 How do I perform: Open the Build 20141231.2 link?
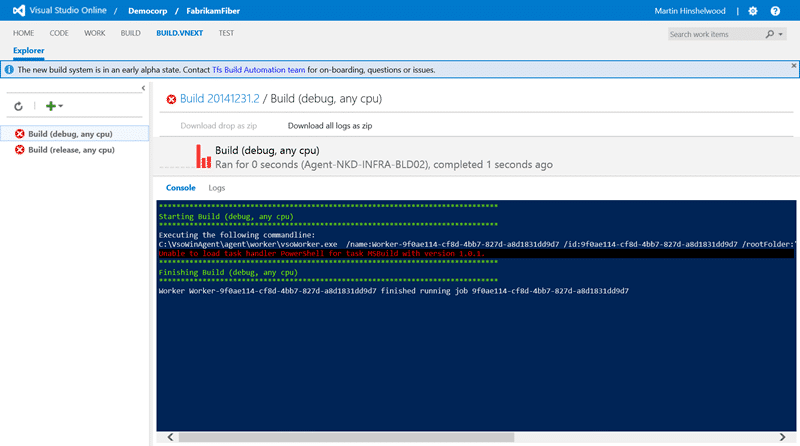219,98
